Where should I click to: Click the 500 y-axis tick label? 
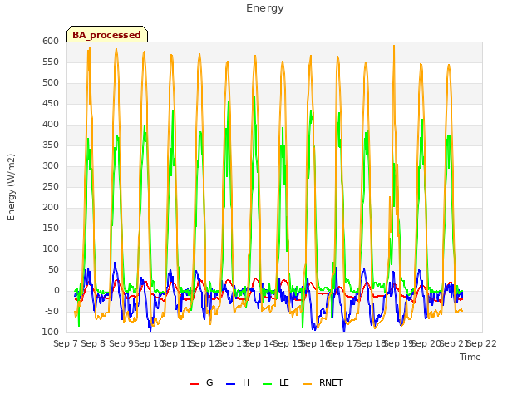pos(51,83)
